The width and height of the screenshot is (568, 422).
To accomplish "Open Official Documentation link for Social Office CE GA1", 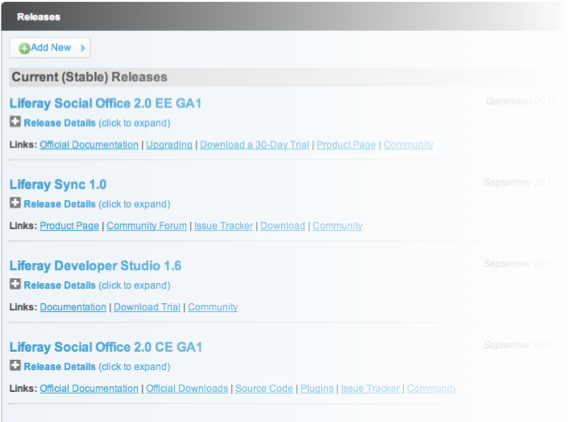I will [89, 389].
